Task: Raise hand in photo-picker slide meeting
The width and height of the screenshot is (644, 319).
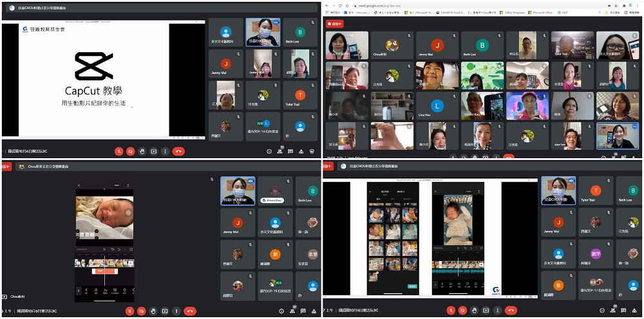Action: [475, 311]
